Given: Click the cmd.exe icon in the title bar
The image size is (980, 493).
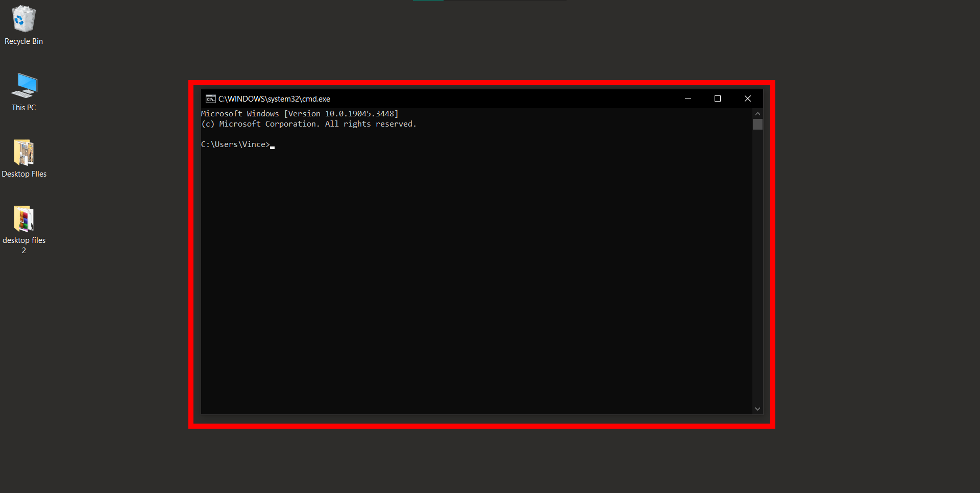Looking at the screenshot, I should [x=210, y=98].
